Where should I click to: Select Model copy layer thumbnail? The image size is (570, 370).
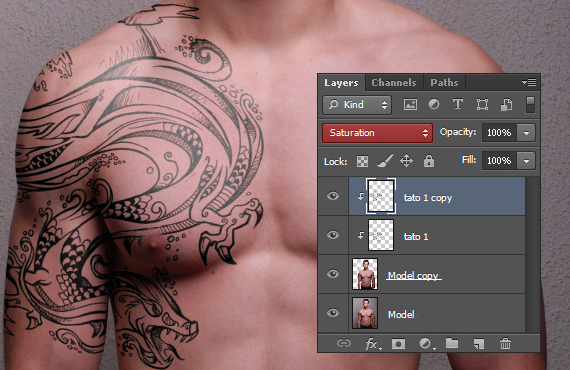(365, 274)
